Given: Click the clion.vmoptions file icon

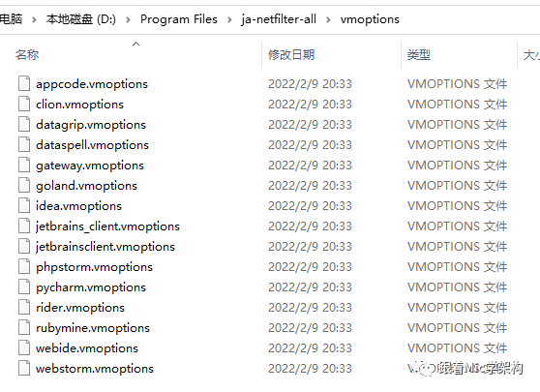Looking at the screenshot, I should (24, 104).
